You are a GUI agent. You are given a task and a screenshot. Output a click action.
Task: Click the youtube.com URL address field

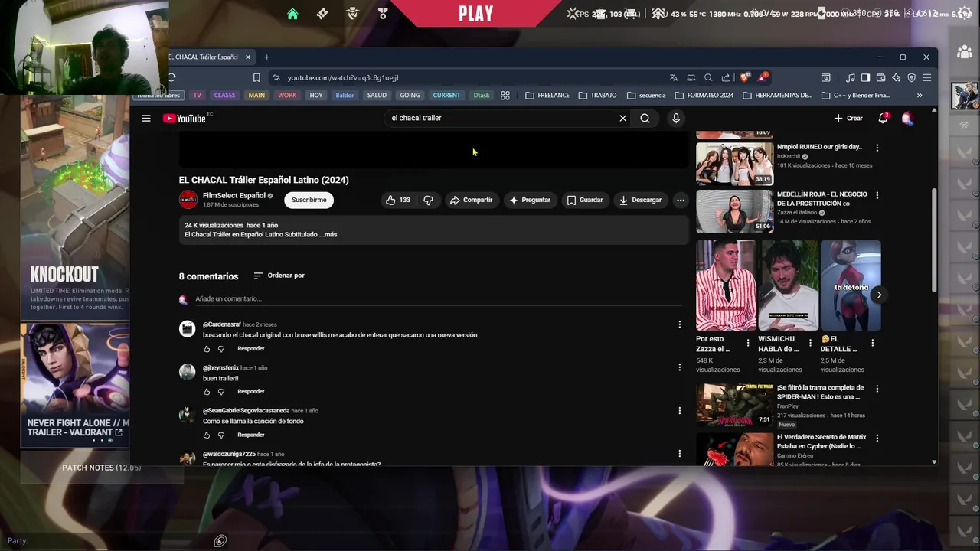[342, 77]
